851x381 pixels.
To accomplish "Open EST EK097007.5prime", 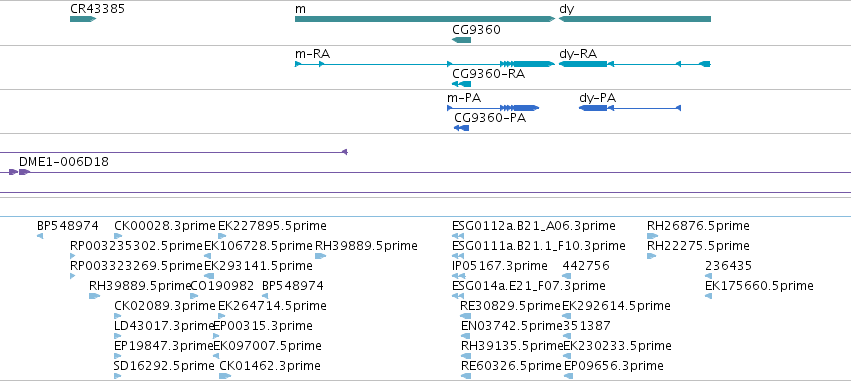I will click(268, 346).
